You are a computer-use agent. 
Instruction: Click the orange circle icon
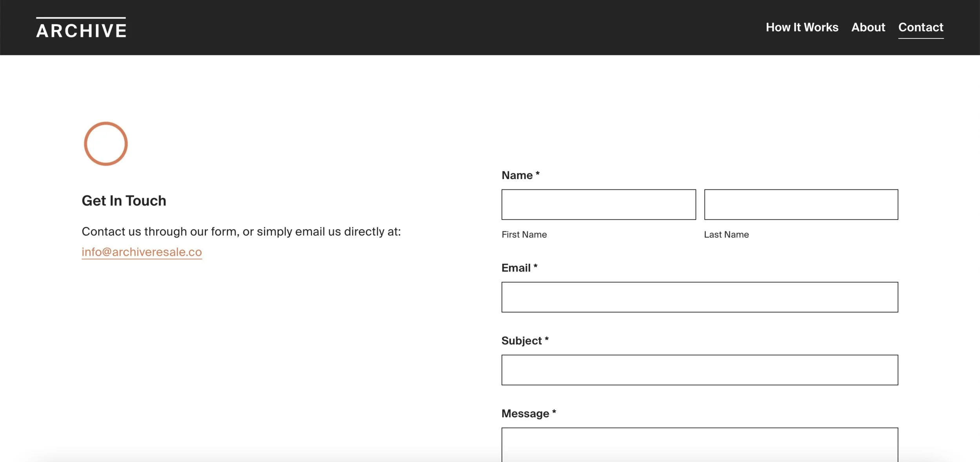tap(106, 144)
